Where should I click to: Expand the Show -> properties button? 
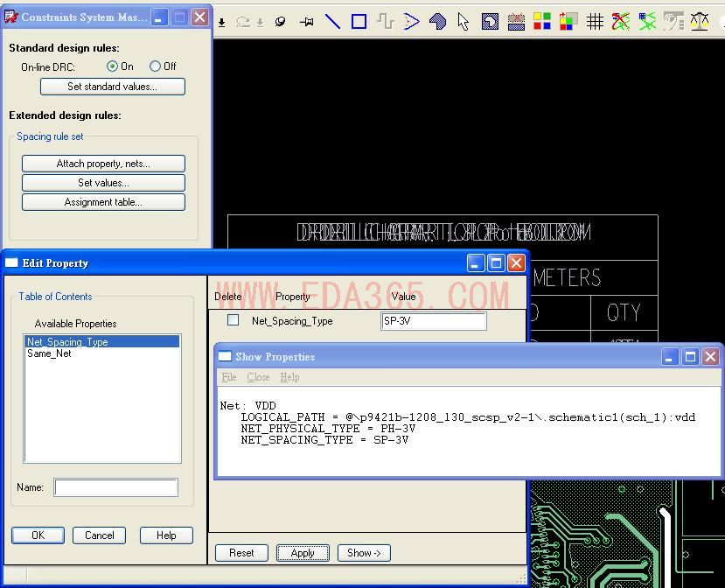tap(364, 553)
